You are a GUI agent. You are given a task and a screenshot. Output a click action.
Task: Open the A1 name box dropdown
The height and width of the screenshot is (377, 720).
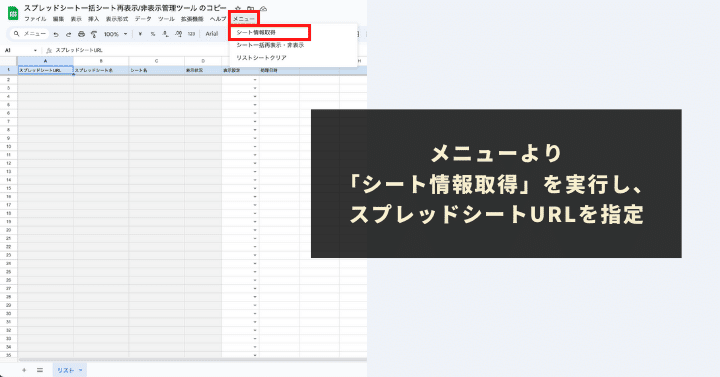(35, 51)
